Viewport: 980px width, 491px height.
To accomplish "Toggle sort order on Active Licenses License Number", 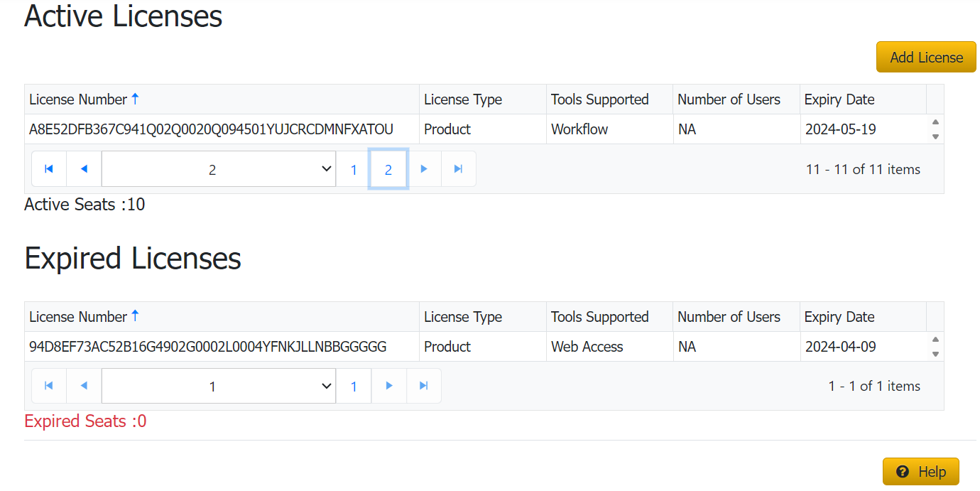I will point(135,99).
